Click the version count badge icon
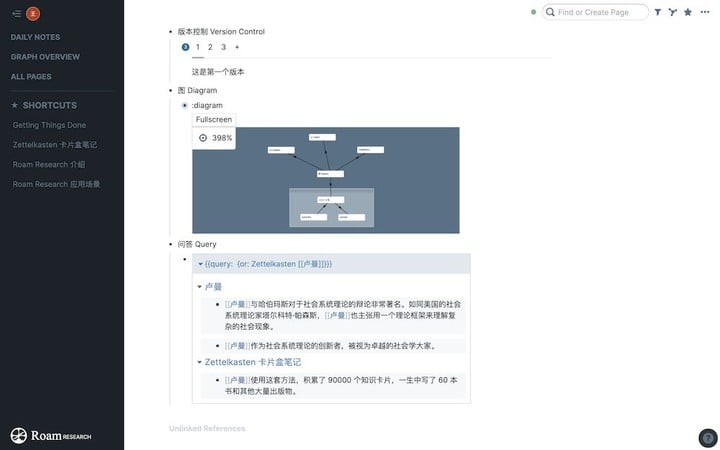 [185, 47]
